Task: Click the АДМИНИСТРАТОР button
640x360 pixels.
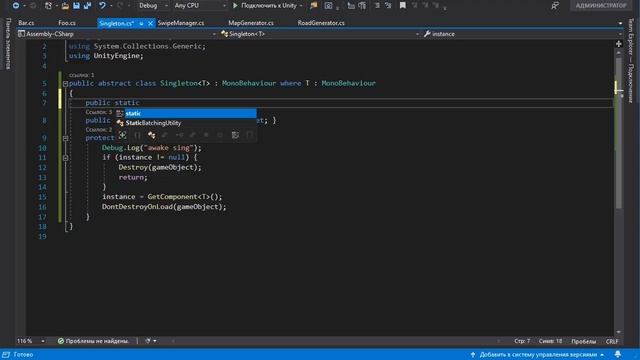Action: pos(601,6)
